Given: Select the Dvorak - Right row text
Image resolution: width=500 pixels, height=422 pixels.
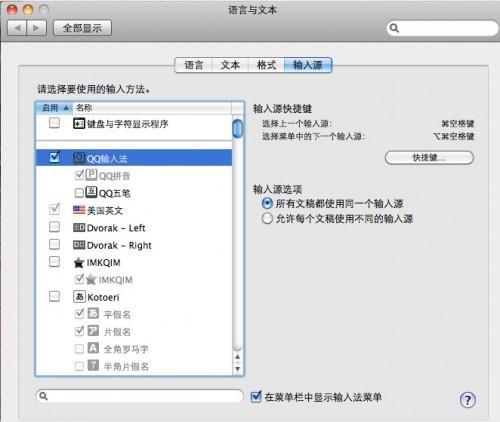Looking at the screenshot, I should [x=119, y=246].
